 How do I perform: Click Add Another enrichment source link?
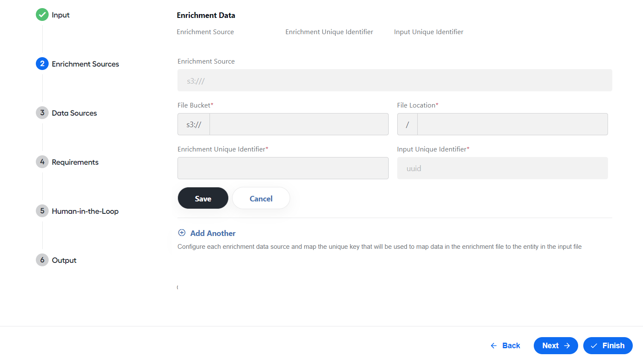click(213, 233)
